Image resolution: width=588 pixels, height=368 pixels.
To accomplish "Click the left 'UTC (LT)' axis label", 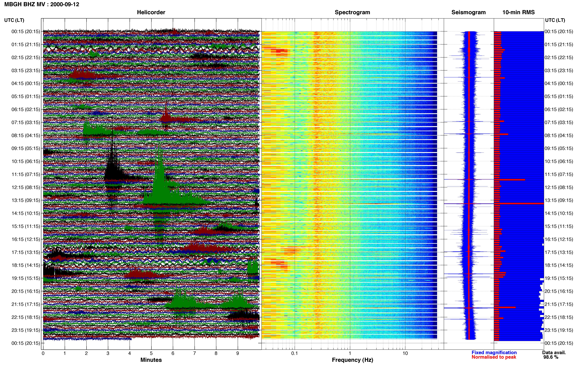I will click(14, 20).
